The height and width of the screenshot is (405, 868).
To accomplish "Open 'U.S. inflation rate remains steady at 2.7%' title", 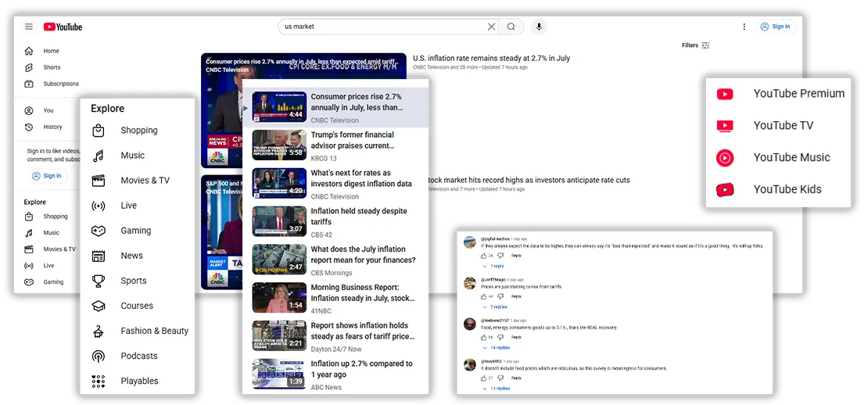I will click(491, 58).
